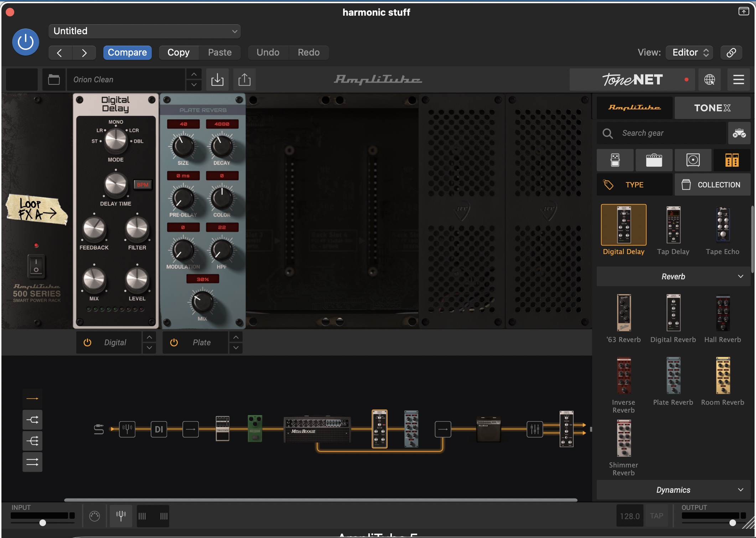Expand the Dynamics gear section

click(x=673, y=490)
